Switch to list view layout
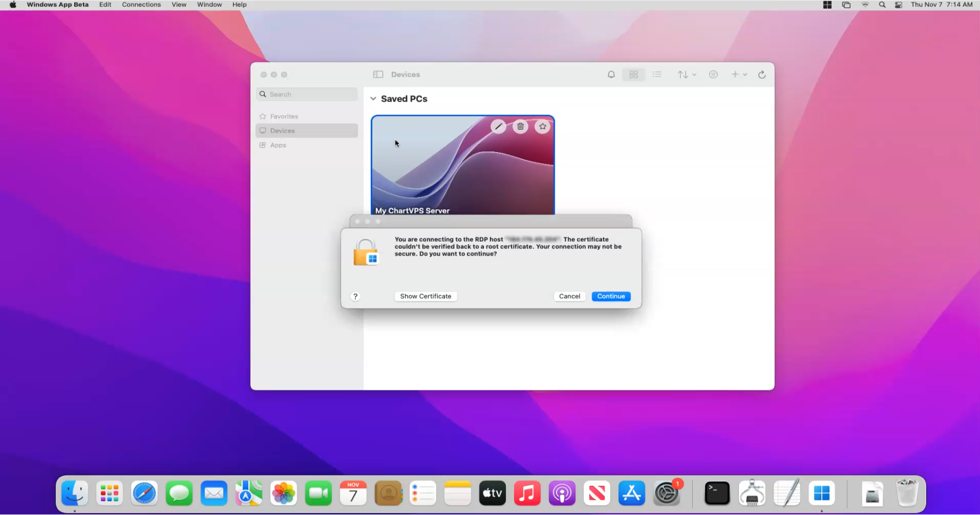980x515 pixels. pos(657,75)
